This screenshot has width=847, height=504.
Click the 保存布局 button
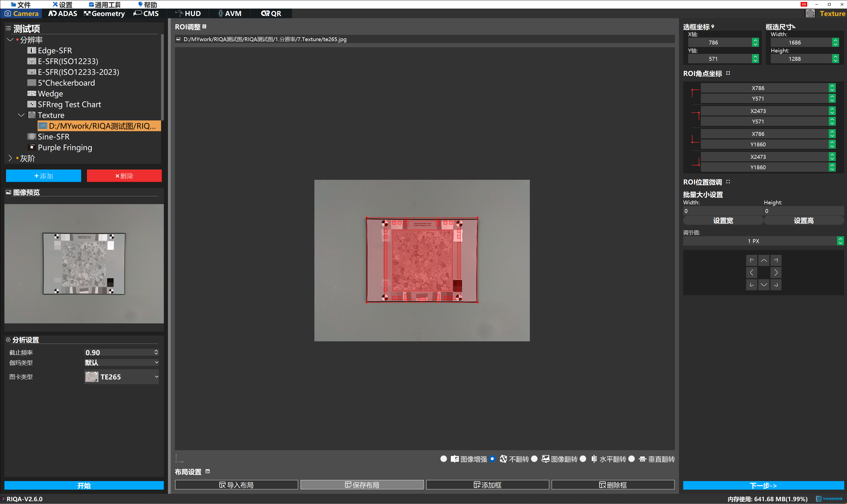point(362,485)
